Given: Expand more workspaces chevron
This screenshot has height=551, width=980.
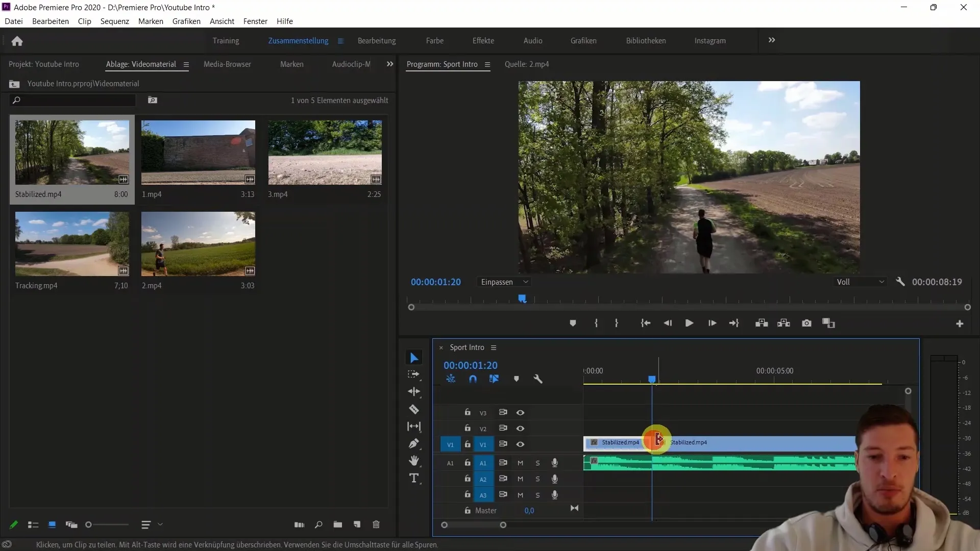Looking at the screenshot, I should point(772,40).
